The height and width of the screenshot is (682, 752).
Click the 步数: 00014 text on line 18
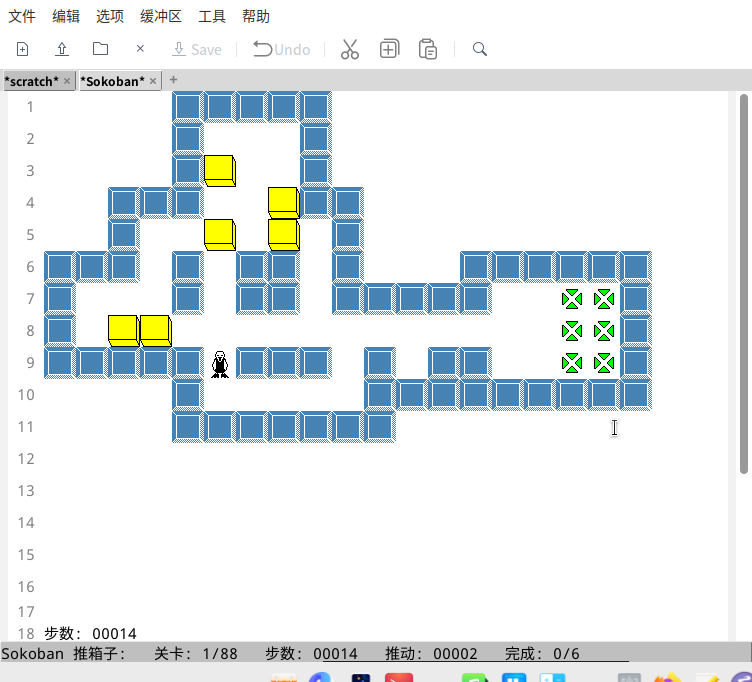[x=91, y=634]
